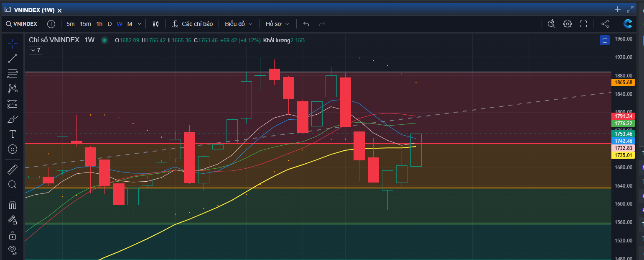Switch to the 1h timeframe
This screenshot has width=644, height=260.
[x=99, y=24]
